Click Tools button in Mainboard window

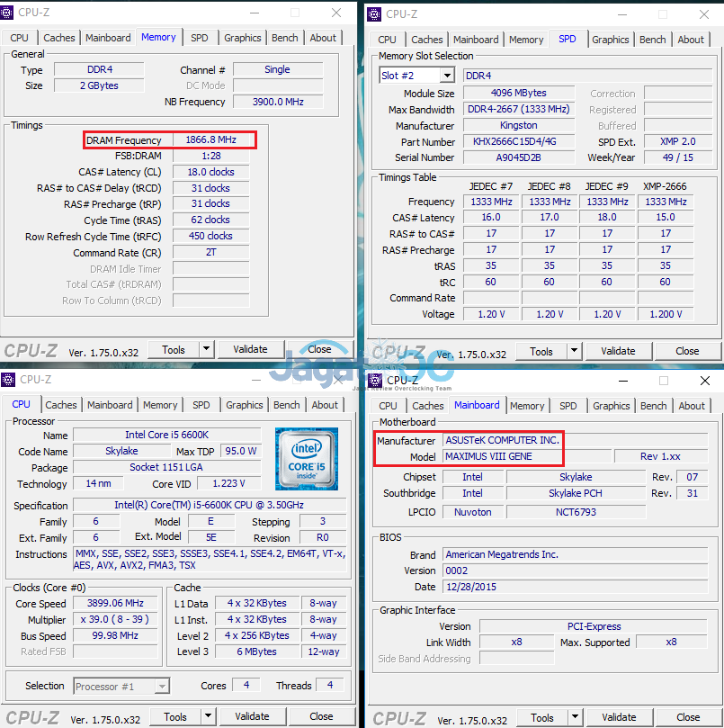pos(542,717)
